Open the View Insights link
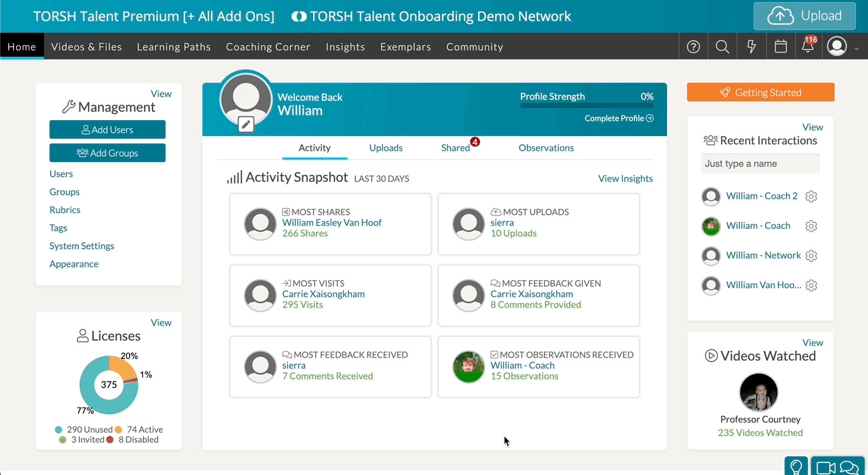The width and height of the screenshot is (868, 475). pos(625,178)
